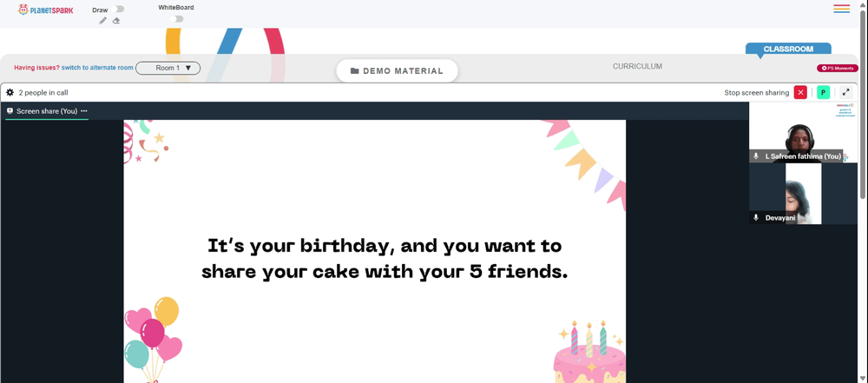Open the Demo Material folder
This screenshot has width=868, height=383.
click(397, 71)
